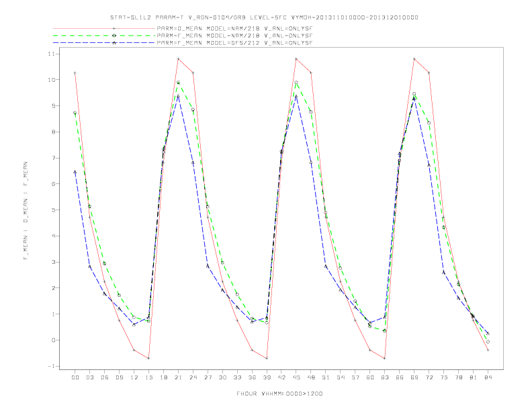The width and height of the screenshot is (532, 411).
Task: Click x-axis hour label 06
Action: pos(105,377)
